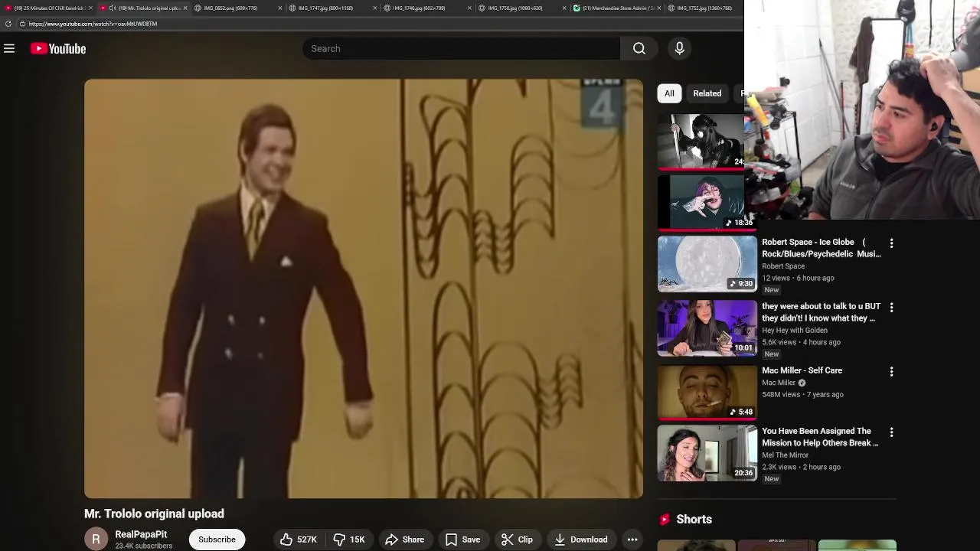
Task: Create a clip with the scissors button
Action: click(x=517, y=540)
